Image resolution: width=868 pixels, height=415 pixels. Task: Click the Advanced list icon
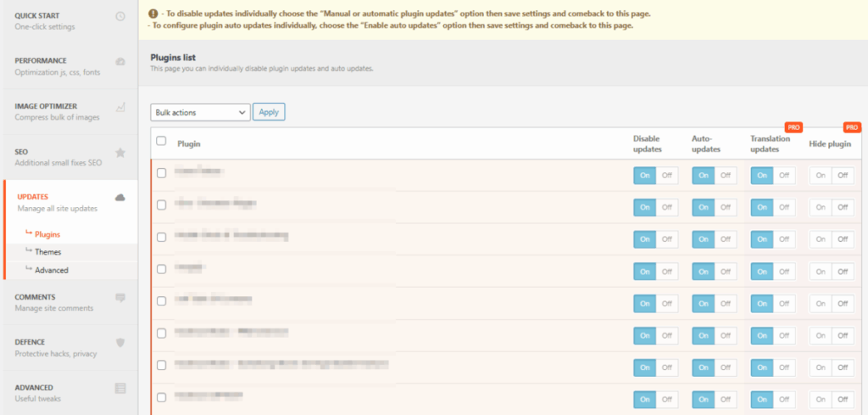click(x=120, y=388)
